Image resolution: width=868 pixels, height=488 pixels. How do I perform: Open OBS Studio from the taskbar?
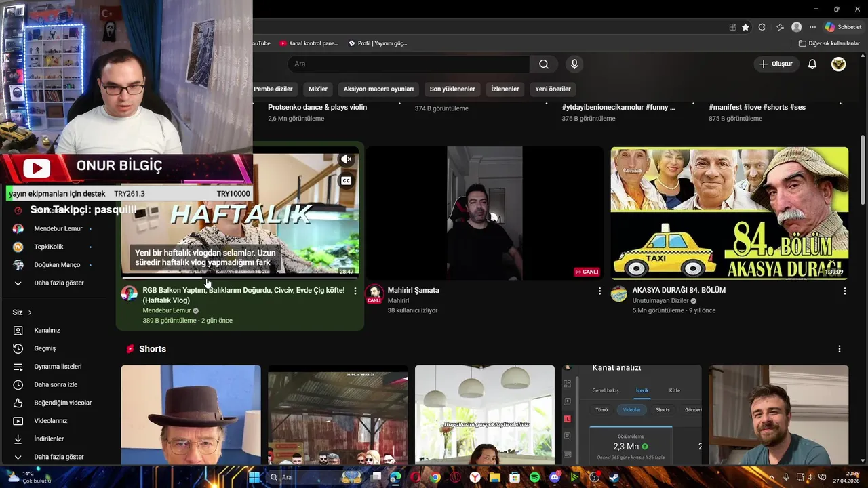(x=594, y=477)
